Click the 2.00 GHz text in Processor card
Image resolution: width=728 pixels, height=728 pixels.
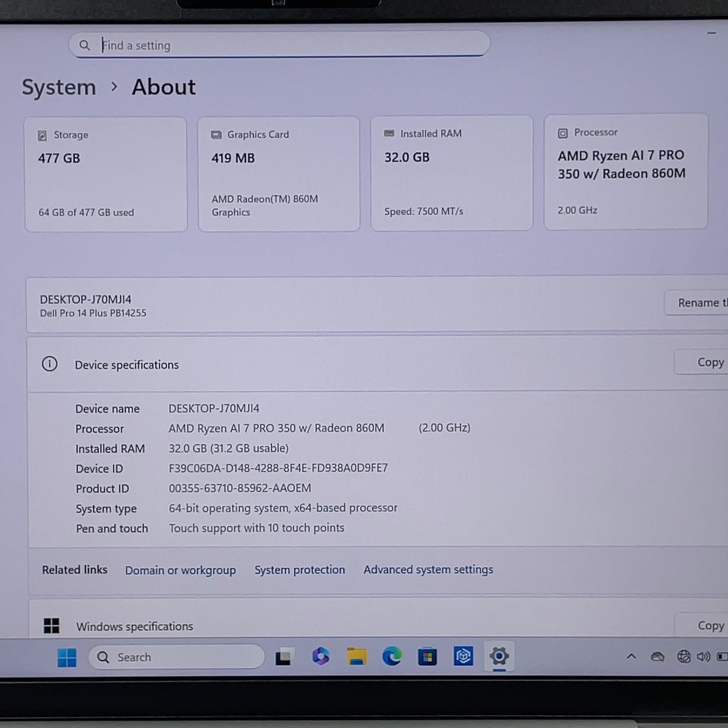pos(578,210)
